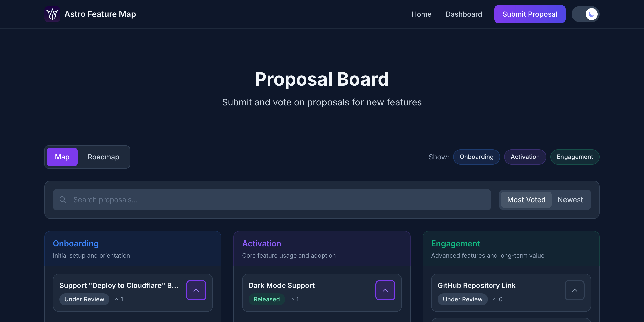Toggle the Activation filter chip

[525, 157]
